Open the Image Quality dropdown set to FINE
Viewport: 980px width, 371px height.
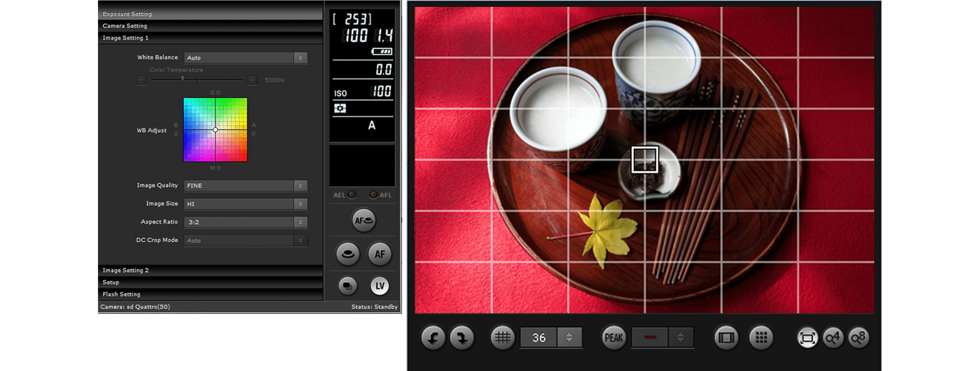click(245, 185)
